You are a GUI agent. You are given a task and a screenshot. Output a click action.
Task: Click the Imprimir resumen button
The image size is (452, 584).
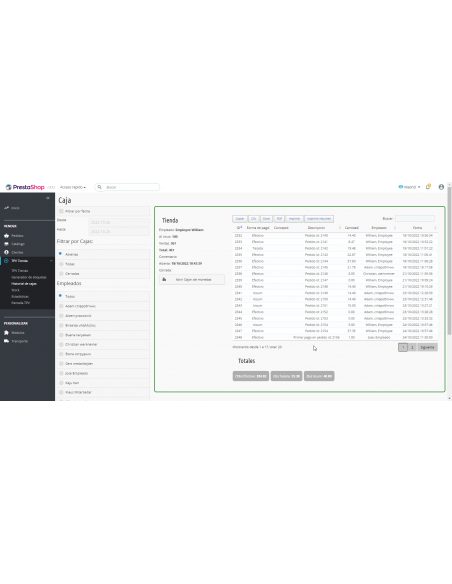click(x=319, y=219)
